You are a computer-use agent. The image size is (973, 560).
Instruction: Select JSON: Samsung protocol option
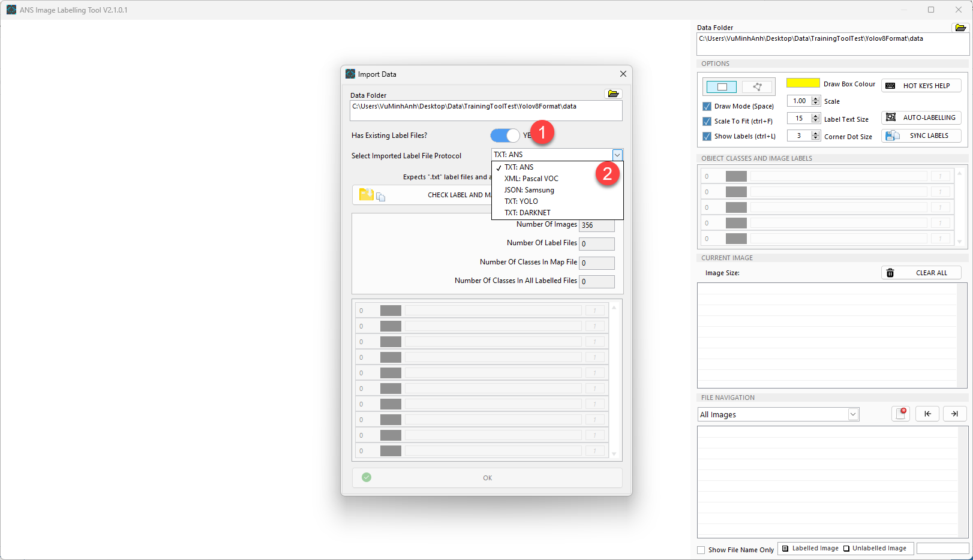529,190
